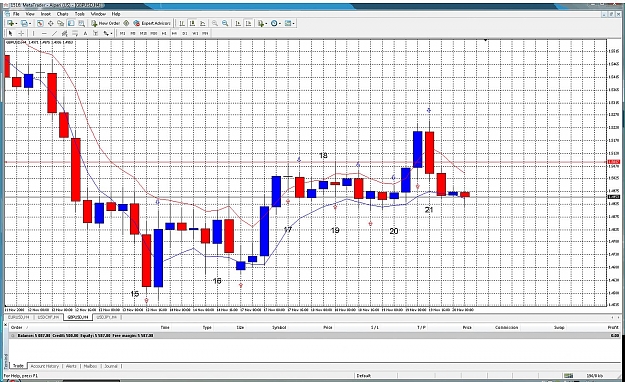Switch to the USDJPY,H4 chart tab
This screenshot has height=382, width=625.
pyautogui.click(x=106, y=317)
